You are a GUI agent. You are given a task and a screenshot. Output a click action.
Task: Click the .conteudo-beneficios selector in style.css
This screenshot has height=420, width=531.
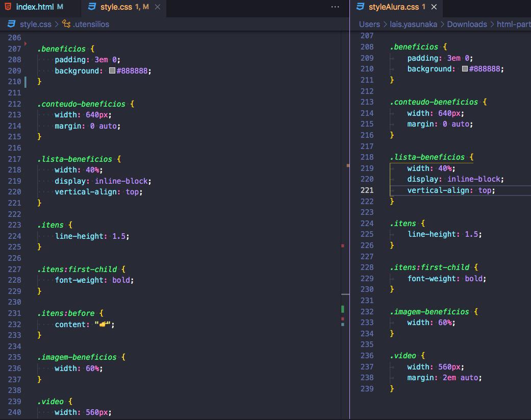[81, 104]
